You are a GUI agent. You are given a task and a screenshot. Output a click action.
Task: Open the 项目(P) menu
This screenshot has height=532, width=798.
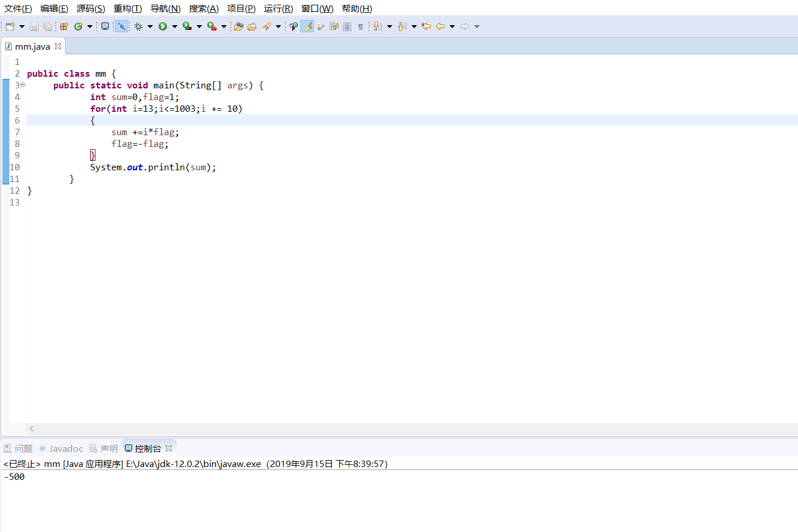(x=241, y=8)
